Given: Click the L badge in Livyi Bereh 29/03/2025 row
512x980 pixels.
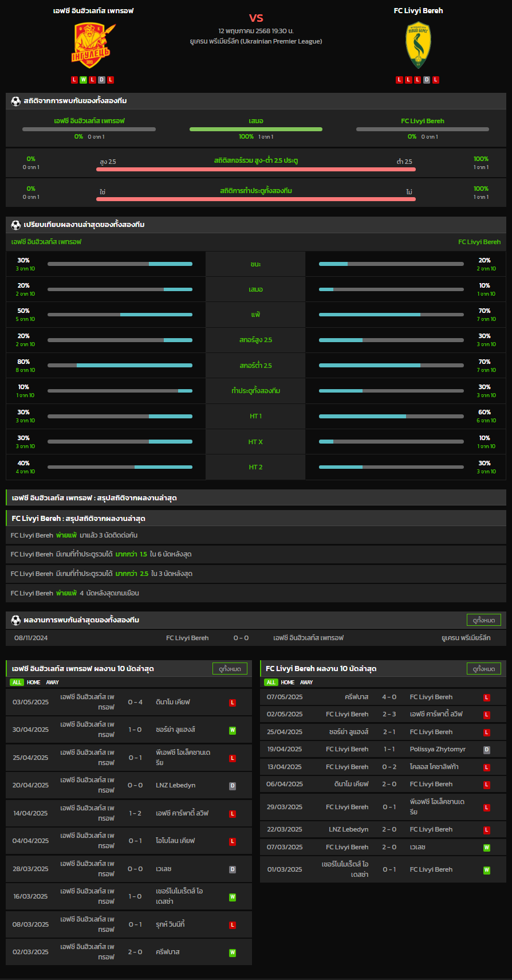Looking at the screenshot, I should [x=487, y=807].
